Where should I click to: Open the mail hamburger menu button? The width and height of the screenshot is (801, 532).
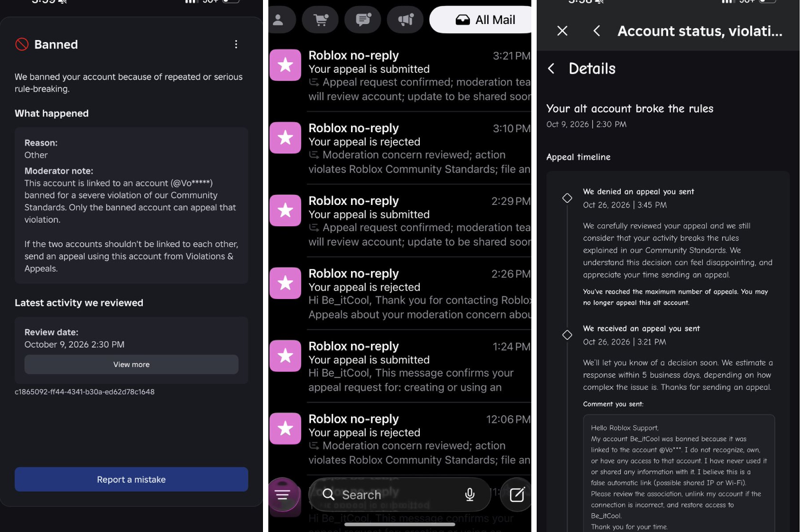283,495
